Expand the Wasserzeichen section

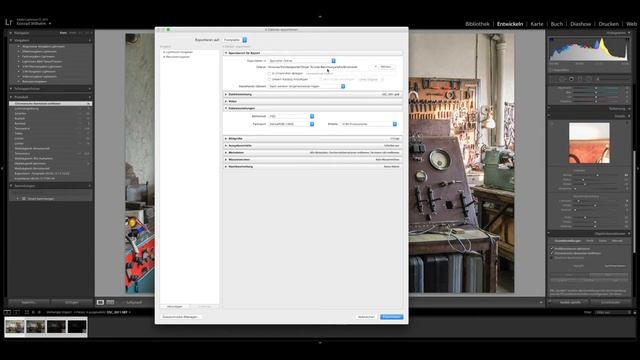click(226, 160)
